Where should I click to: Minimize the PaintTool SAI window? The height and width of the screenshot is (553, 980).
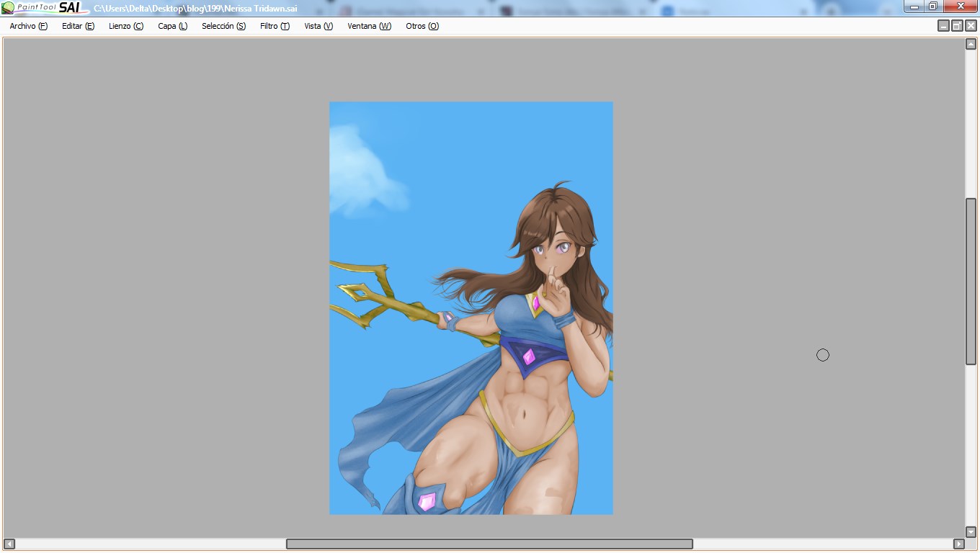pyautogui.click(x=914, y=6)
